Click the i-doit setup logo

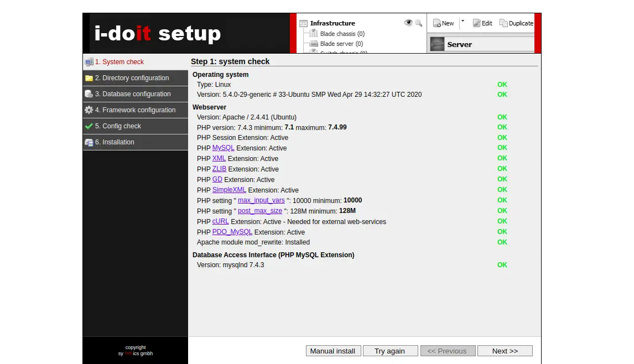click(x=157, y=33)
